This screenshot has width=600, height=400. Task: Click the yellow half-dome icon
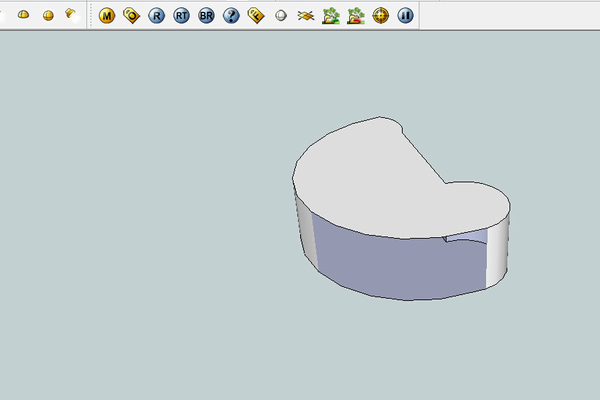tap(24, 16)
